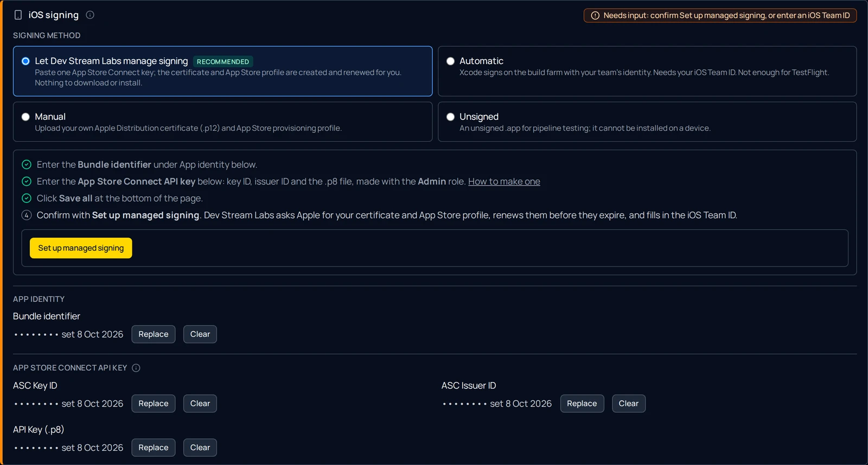The image size is (868, 465).
Task: Click the iOS signing phone icon
Action: tap(18, 15)
